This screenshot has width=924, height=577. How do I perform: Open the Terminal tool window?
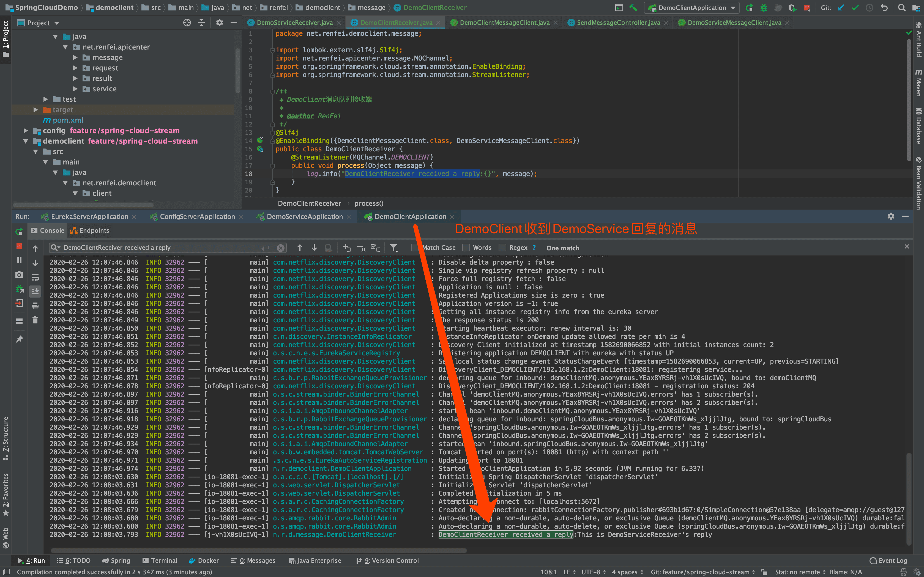click(160, 560)
